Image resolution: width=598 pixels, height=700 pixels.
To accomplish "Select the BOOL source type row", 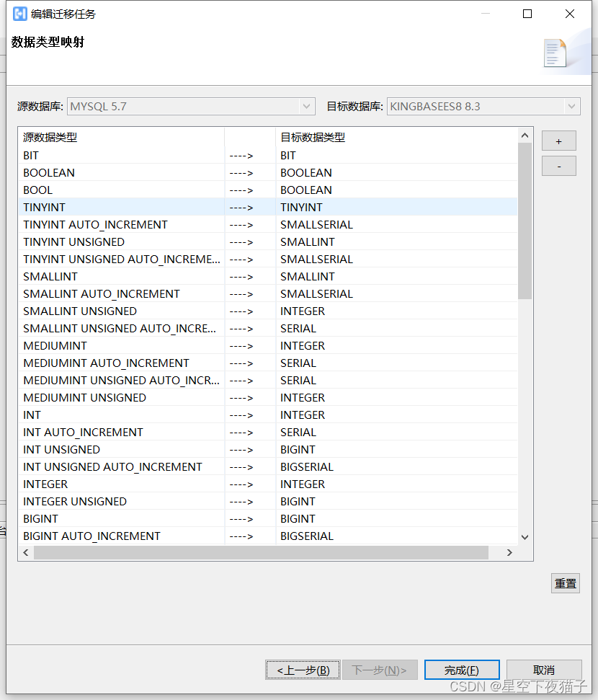I will [x=121, y=190].
